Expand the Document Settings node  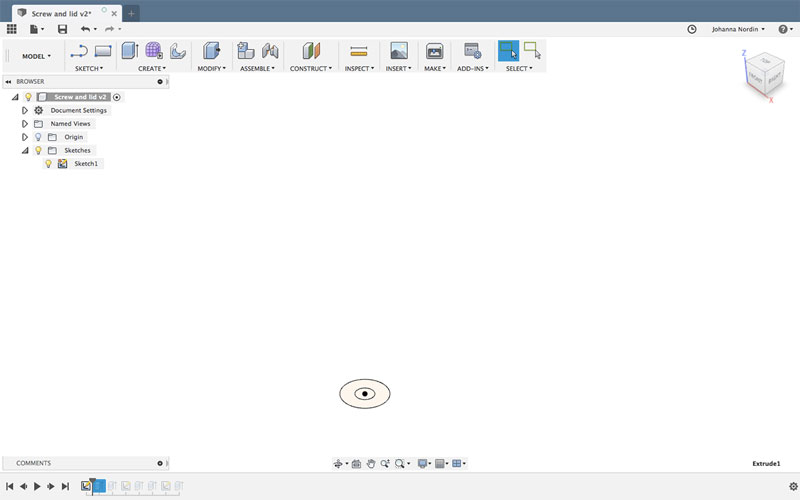coord(24,110)
